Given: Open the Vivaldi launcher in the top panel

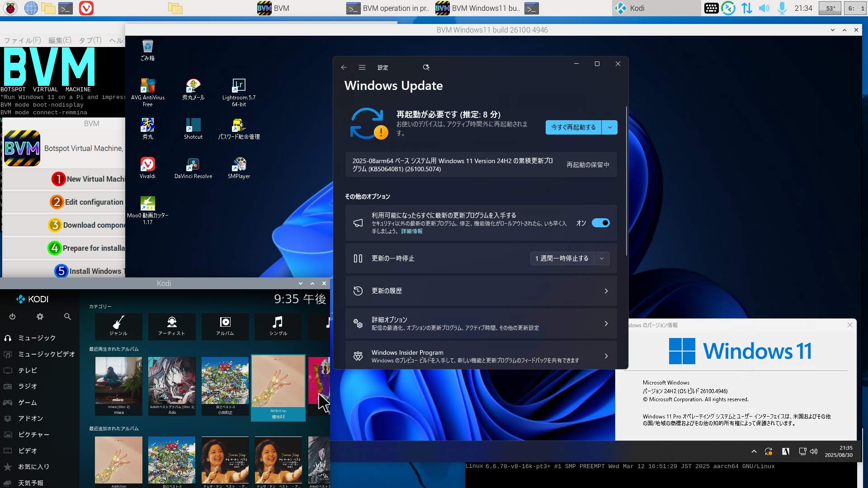Looking at the screenshot, I should pyautogui.click(x=86, y=8).
